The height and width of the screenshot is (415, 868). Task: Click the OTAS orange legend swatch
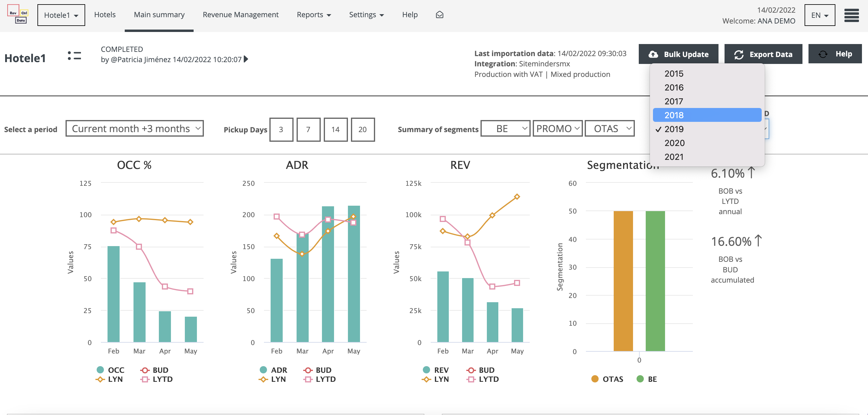click(x=595, y=379)
